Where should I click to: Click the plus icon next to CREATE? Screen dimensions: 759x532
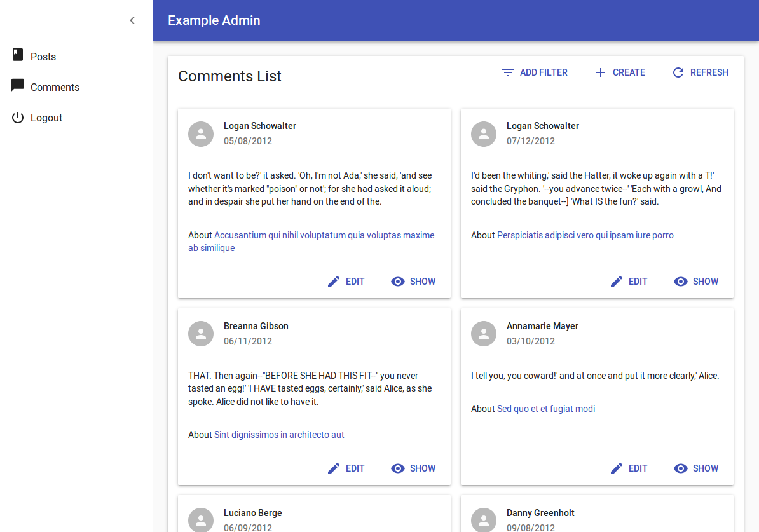[x=600, y=72]
